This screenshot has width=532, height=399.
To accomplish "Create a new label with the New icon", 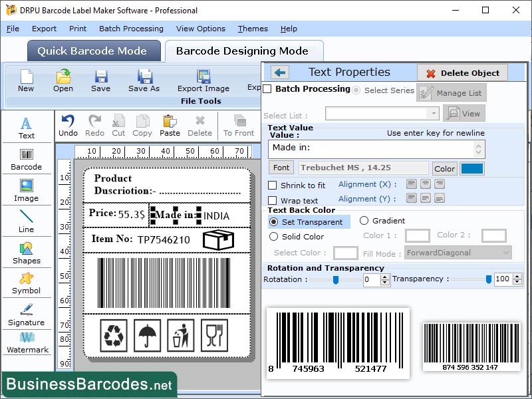I will click(26, 79).
